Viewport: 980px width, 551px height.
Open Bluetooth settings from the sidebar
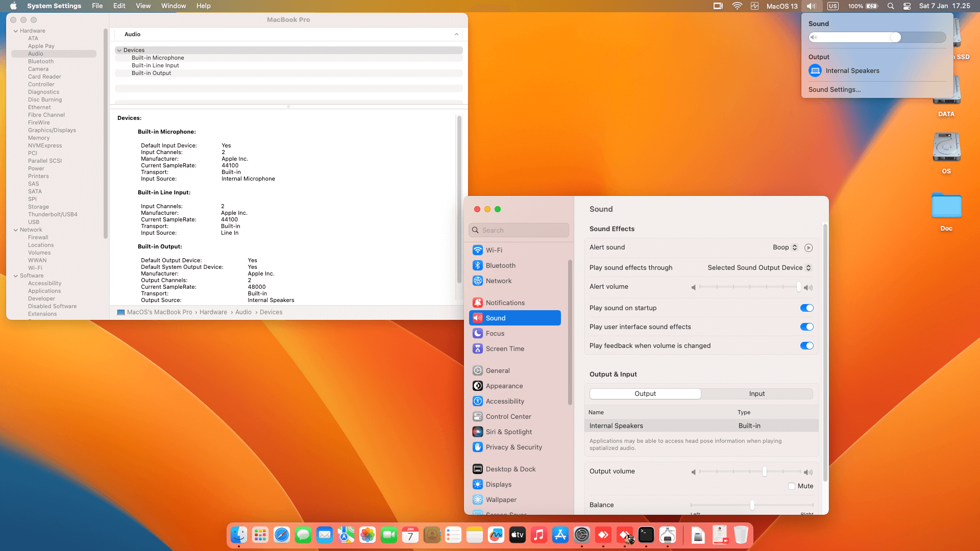point(500,265)
